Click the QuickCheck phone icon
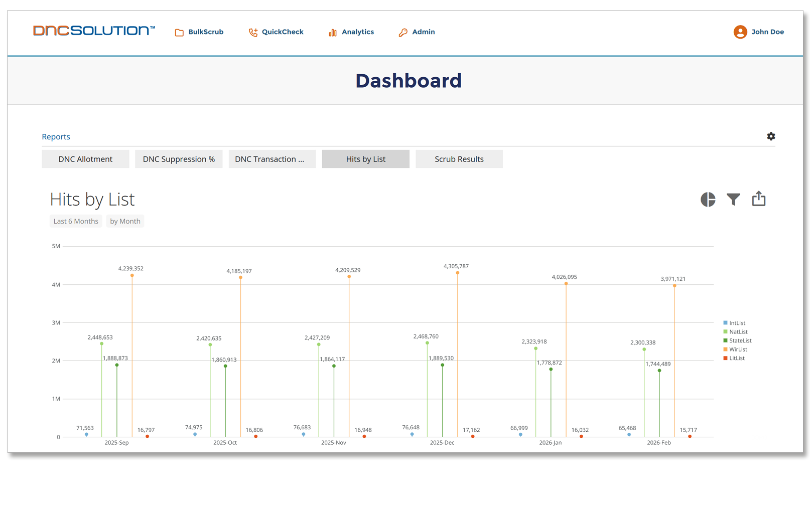Screen dimensions: 812x523 (253, 33)
